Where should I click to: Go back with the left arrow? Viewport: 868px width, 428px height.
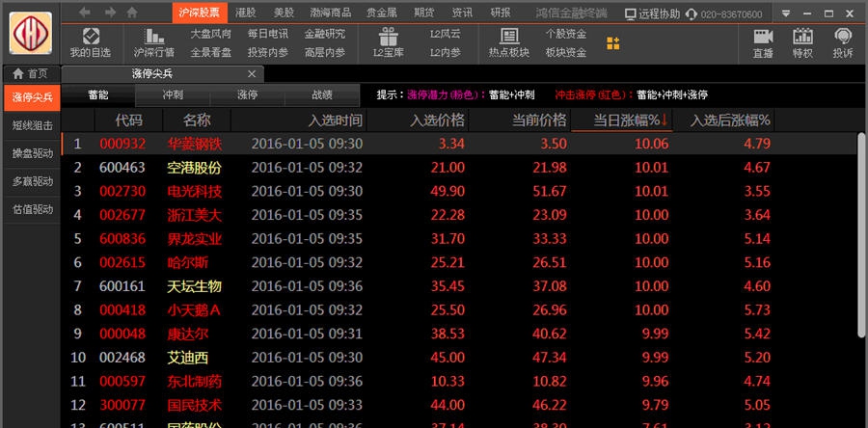pos(85,13)
